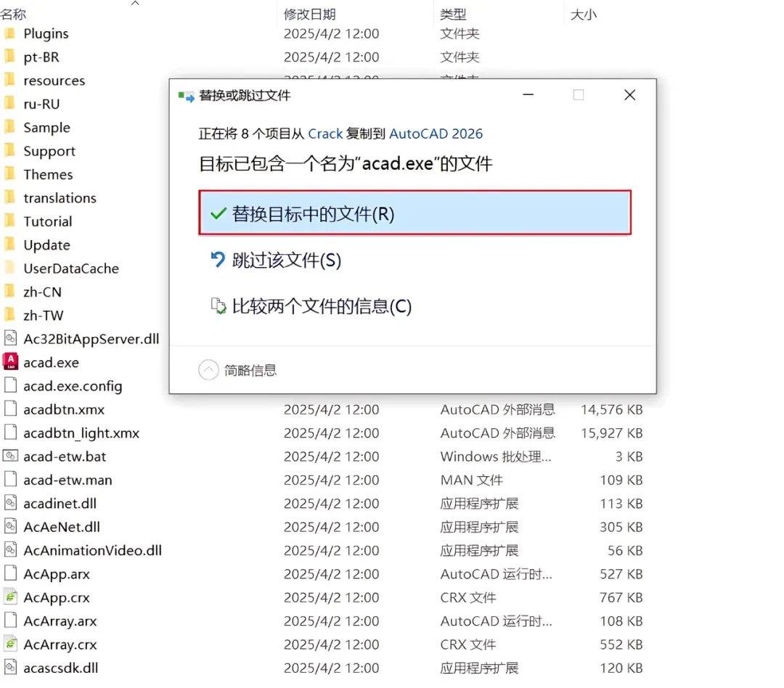This screenshot has width=784, height=688.
Task: Select the zh-CN folder icon
Action: click(x=10, y=292)
